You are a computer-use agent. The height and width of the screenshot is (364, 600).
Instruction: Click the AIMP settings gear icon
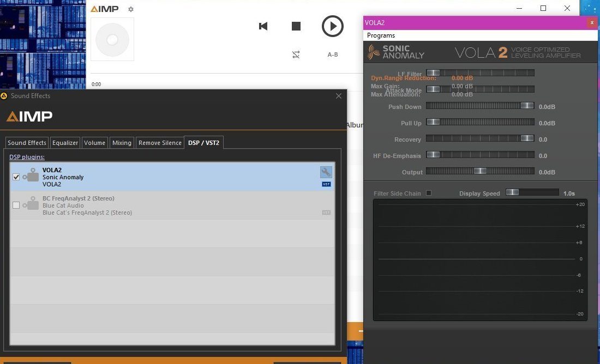coord(131,9)
